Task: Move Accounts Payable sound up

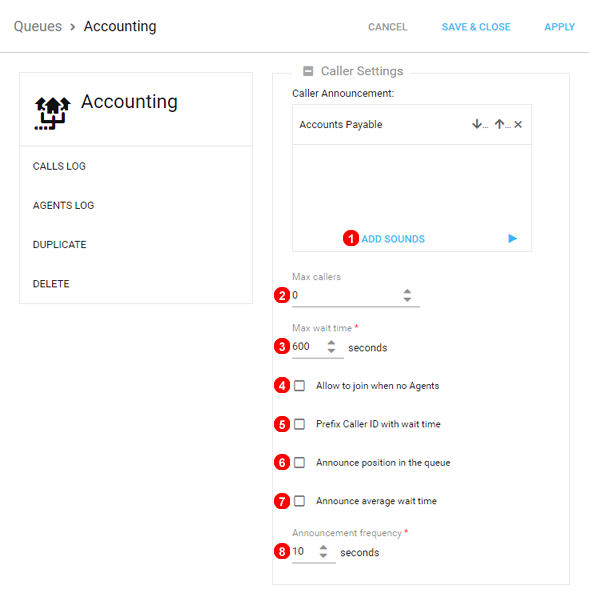Action: click(502, 124)
